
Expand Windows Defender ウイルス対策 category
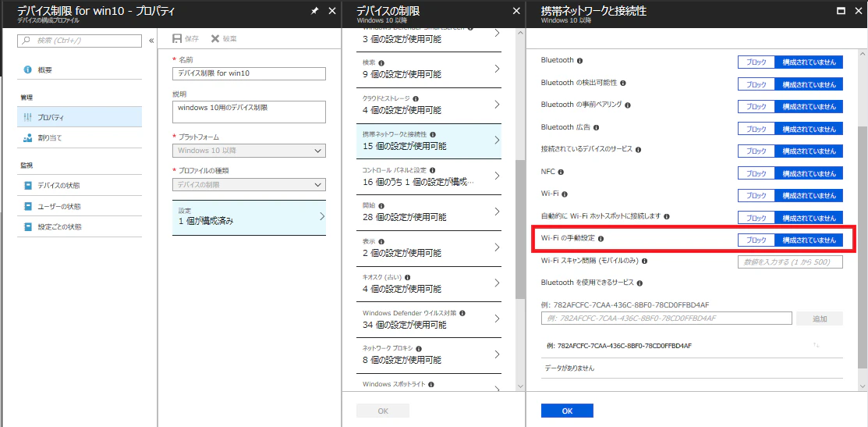pyautogui.click(x=428, y=319)
